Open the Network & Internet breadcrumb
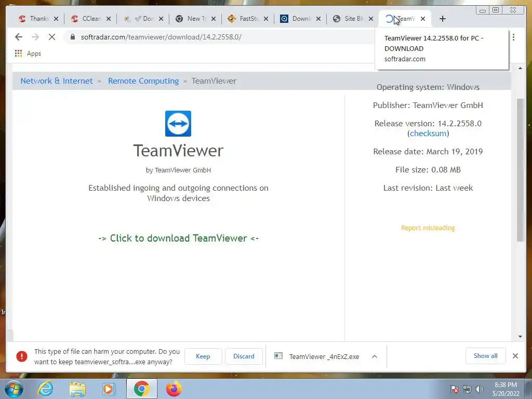This screenshot has width=532, height=399. pyautogui.click(x=56, y=81)
